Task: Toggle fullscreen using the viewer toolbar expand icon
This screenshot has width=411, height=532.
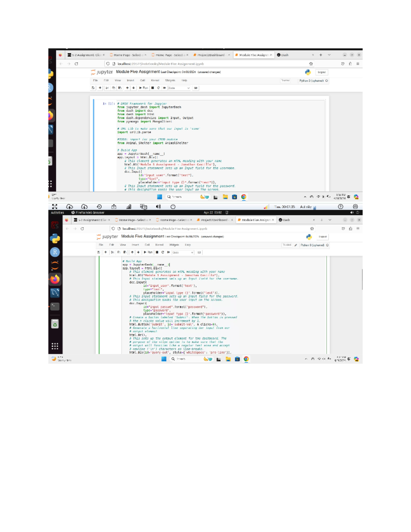Action: [x=54, y=207]
